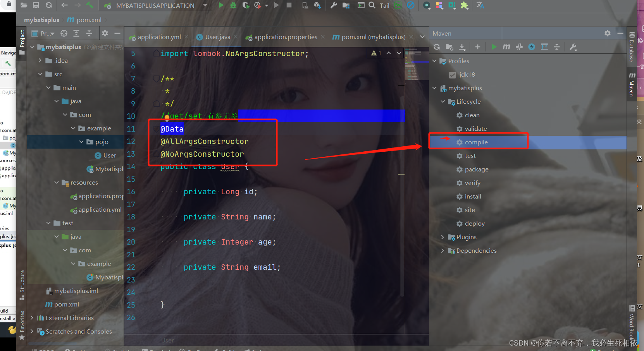Click the green puzzle-piece plugin icon
Image resolution: width=644 pixels, height=351 pixels.
[x=464, y=5]
